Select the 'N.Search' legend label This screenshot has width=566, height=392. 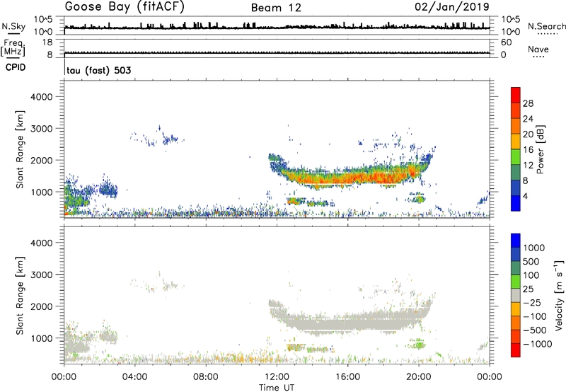point(546,26)
